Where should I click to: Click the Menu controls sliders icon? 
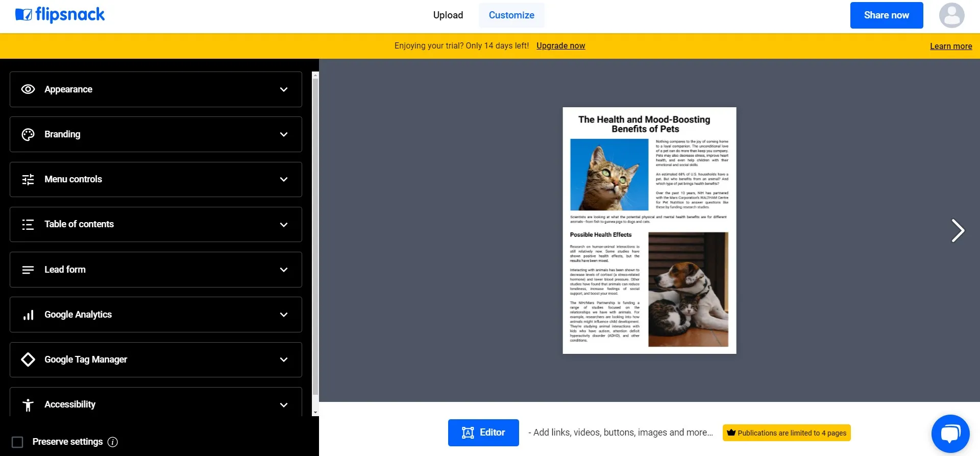tap(28, 179)
